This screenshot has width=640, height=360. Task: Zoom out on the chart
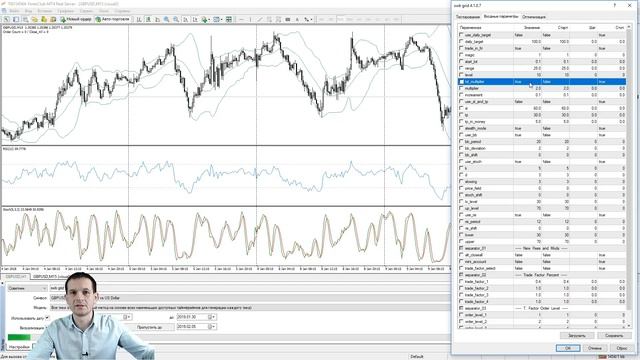click(176, 19)
